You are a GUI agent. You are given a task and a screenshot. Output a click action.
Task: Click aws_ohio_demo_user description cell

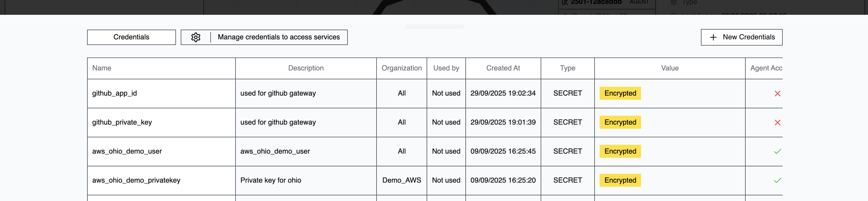[x=306, y=152]
